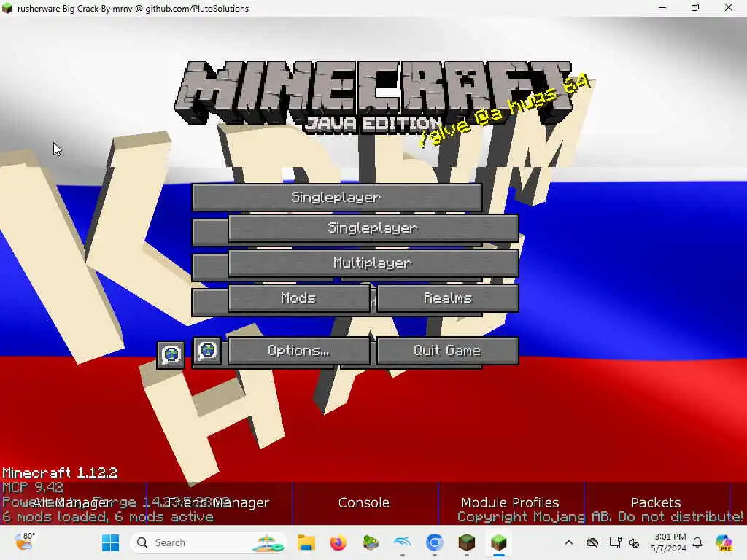Expand the hidden system tray icons chevron
Screen dimensions: 747x560
coord(569,542)
